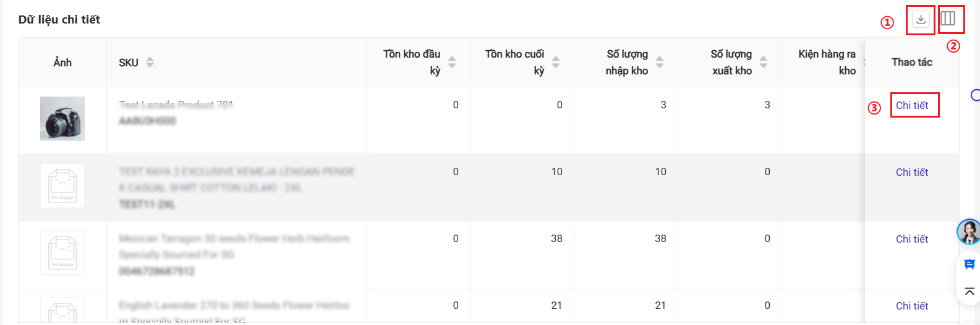Viewport: 980px width, 325px height.
Task: Click the Mexican Tarragon no-image placeholder
Action: [62, 253]
